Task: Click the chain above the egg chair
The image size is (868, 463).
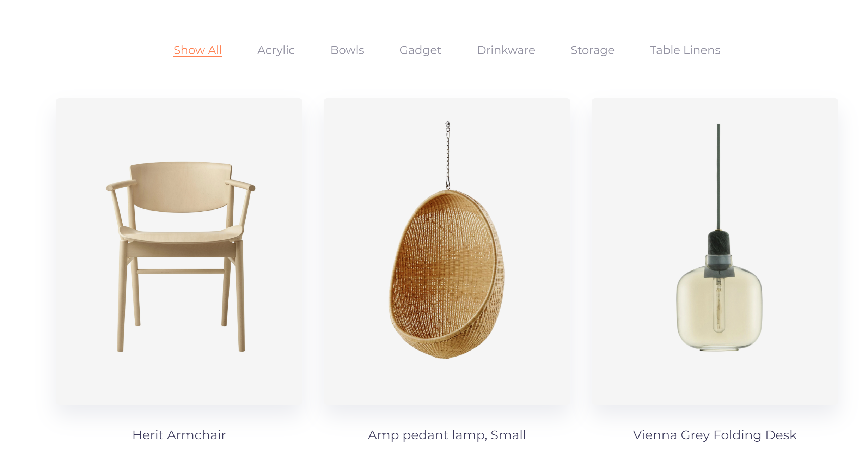Action: [x=448, y=155]
